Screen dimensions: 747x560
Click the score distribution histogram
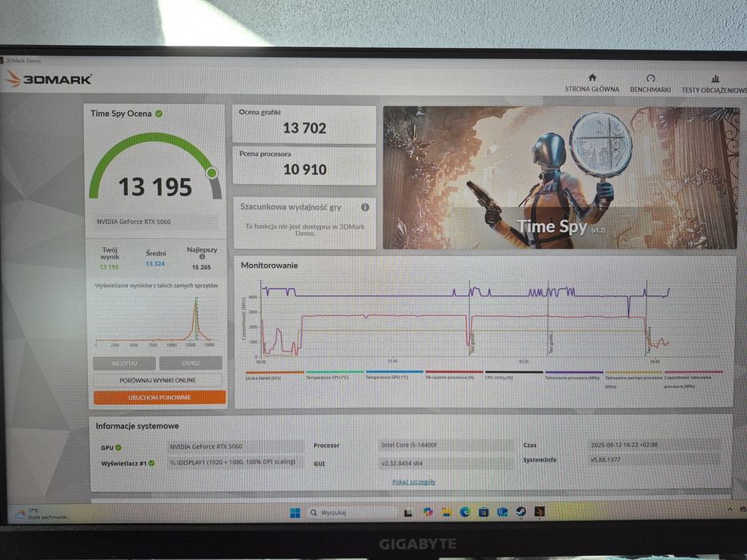(156, 322)
